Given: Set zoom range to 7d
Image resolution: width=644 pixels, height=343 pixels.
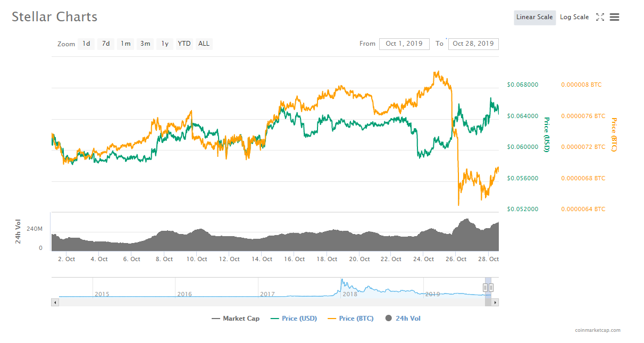Looking at the screenshot, I should tap(106, 44).
